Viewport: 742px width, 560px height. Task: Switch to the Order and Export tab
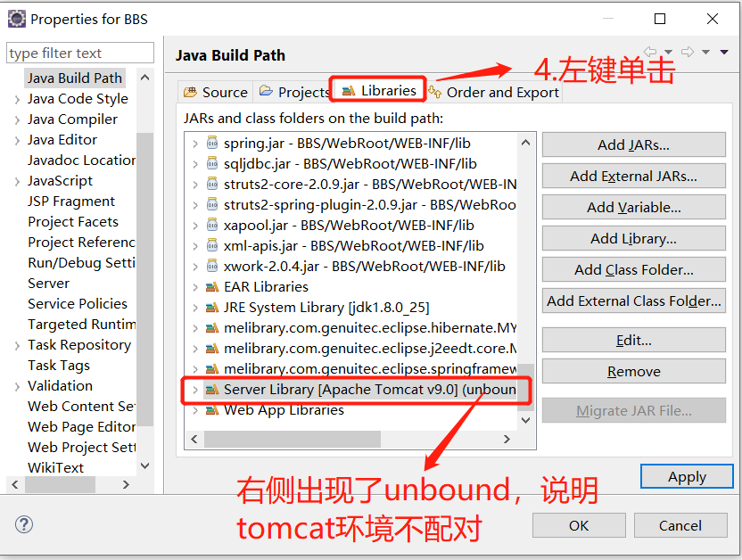click(x=494, y=92)
